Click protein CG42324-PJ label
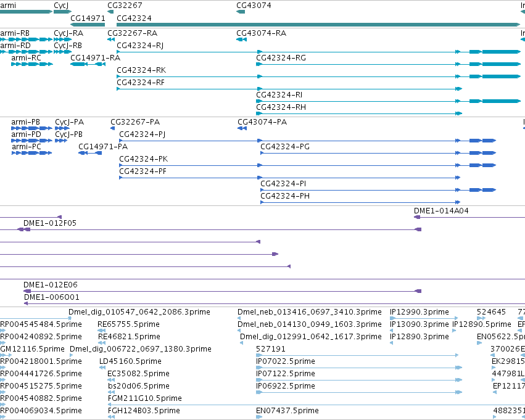 tap(143, 134)
